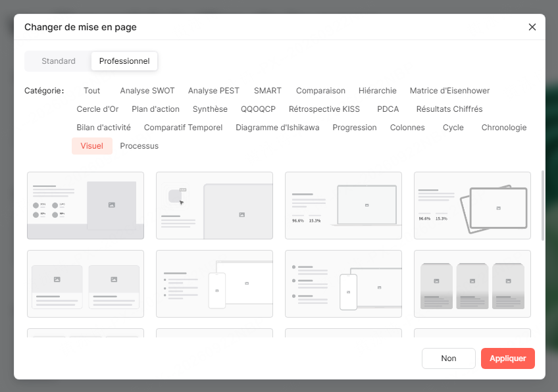Choose phone and laptop layout with three large bullets
The height and width of the screenshot is (392, 558).
[343, 284]
